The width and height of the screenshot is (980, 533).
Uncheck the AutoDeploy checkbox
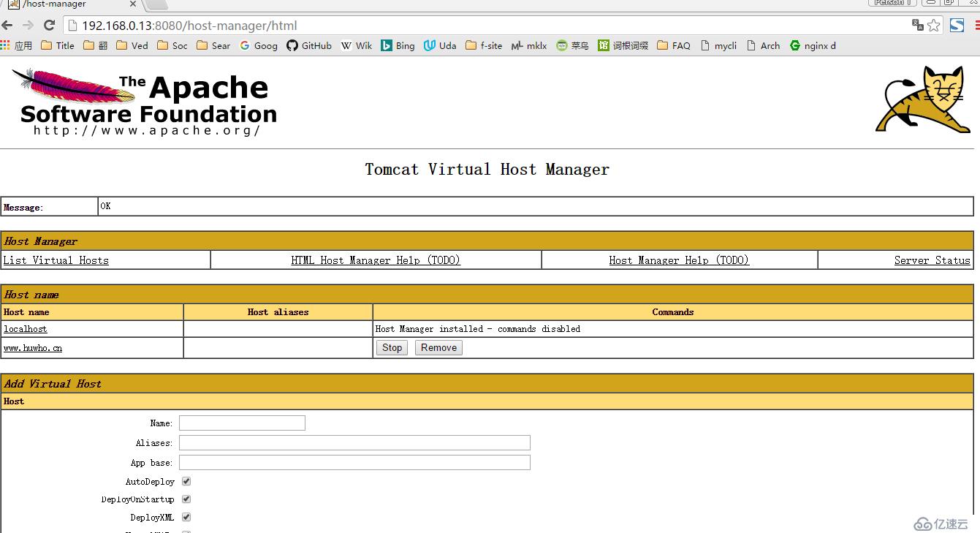[x=186, y=481]
